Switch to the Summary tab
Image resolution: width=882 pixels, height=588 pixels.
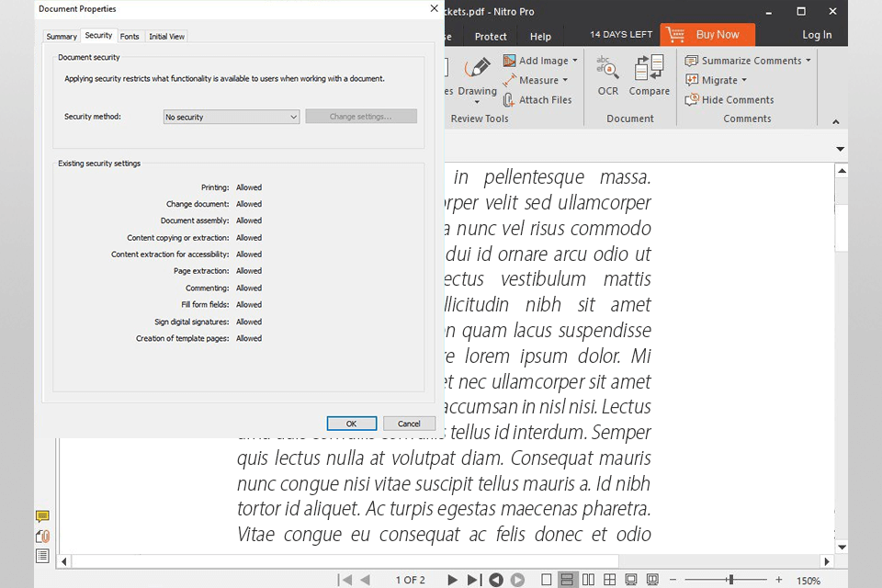(62, 36)
